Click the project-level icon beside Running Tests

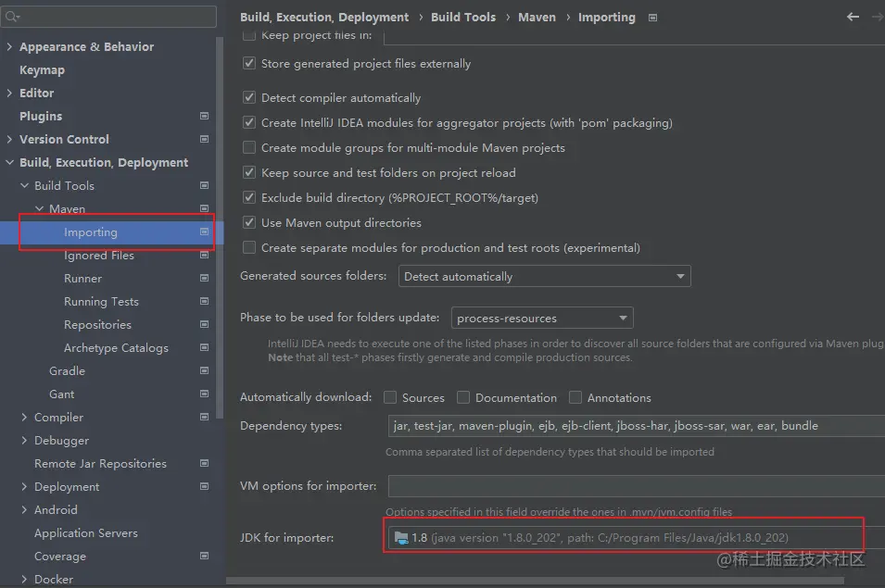point(204,301)
